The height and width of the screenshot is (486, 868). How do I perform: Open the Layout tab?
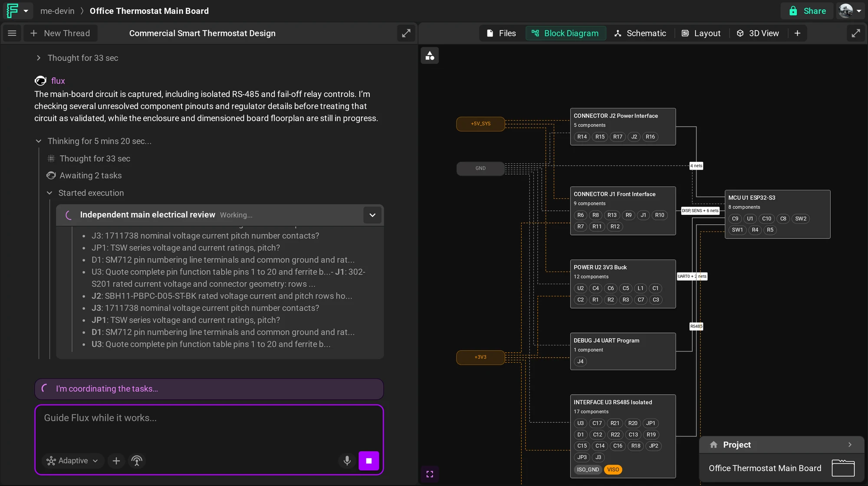[701, 33]
